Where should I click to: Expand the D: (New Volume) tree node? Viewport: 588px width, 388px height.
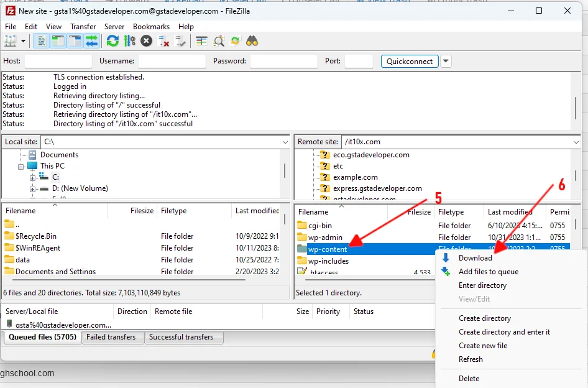(x=32, y=188)
